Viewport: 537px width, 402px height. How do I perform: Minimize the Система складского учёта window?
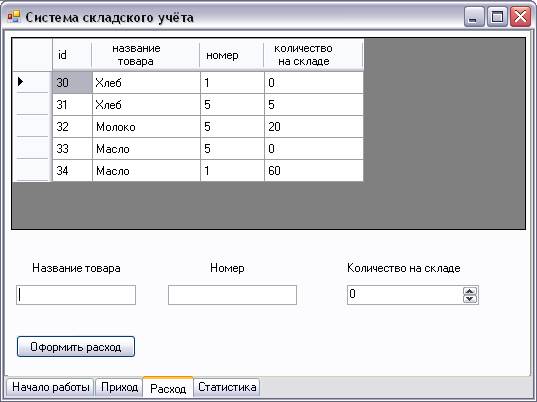click(x=474, y=16)
